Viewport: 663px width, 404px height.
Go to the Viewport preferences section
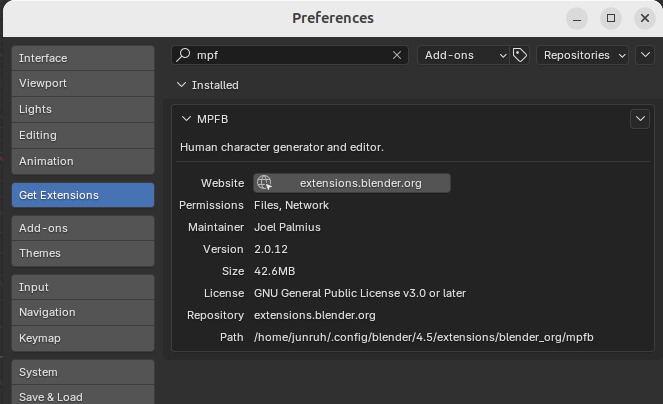[83, 84]
